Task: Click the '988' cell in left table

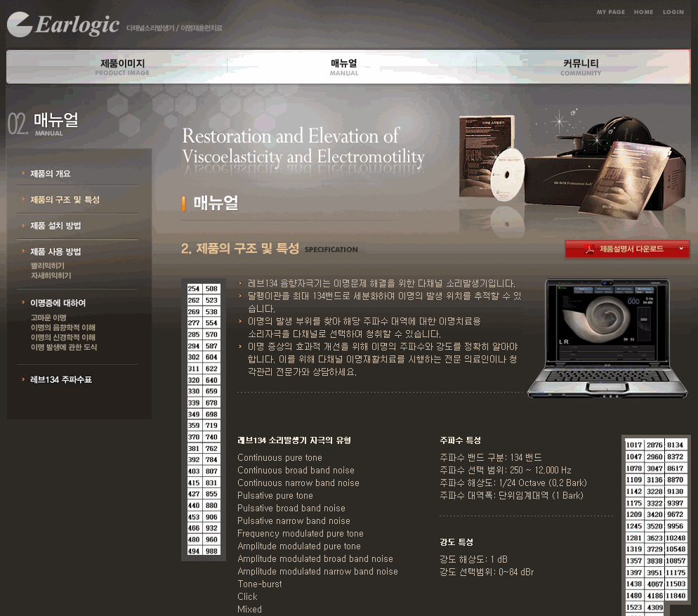Action: click(211, 551)
